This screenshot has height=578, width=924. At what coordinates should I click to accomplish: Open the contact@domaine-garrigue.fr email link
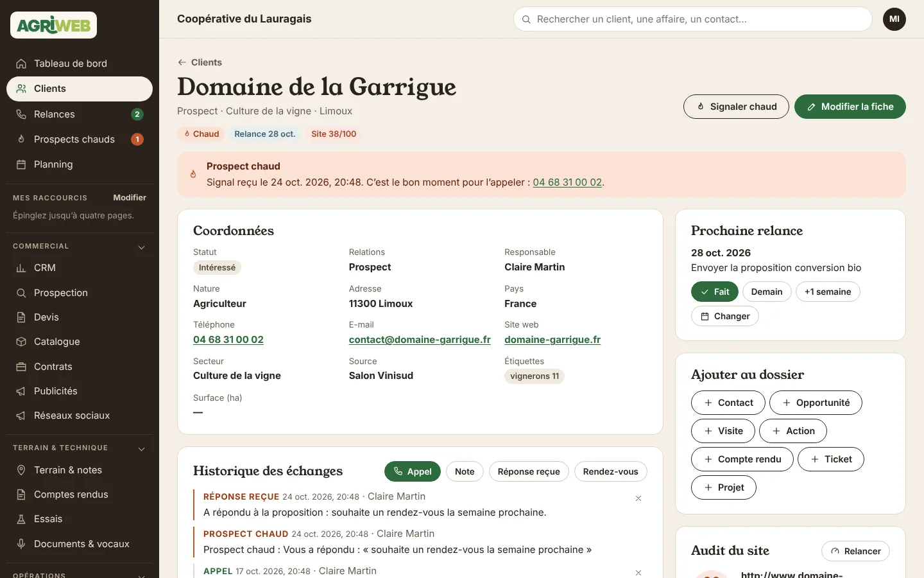tap(420, 340)
